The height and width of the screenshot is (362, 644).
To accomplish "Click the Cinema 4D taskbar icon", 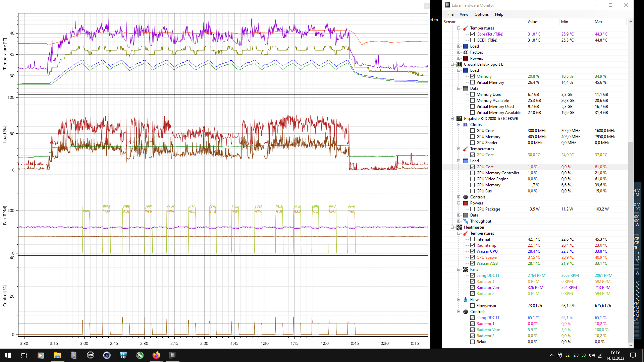I will point(107,355).
